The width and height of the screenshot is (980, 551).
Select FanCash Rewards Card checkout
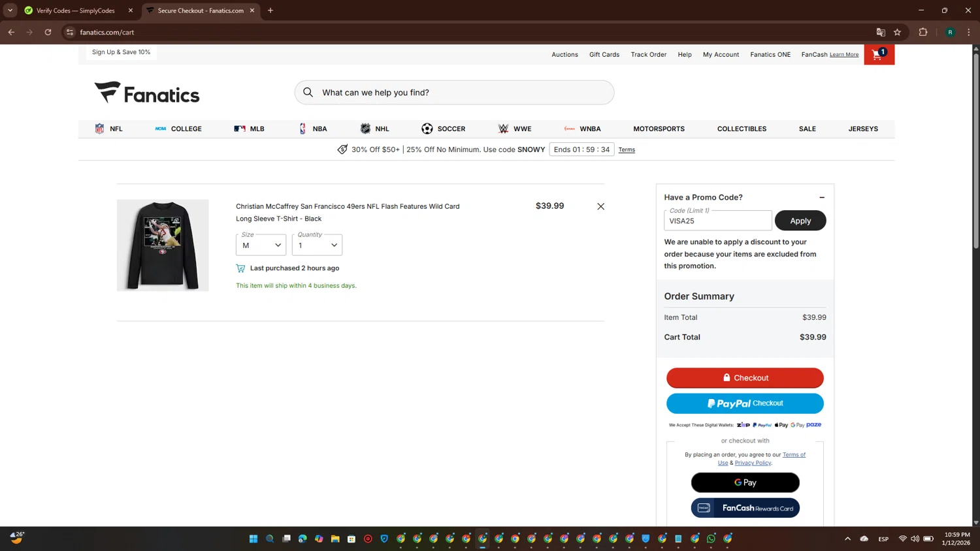click(745, 508)
